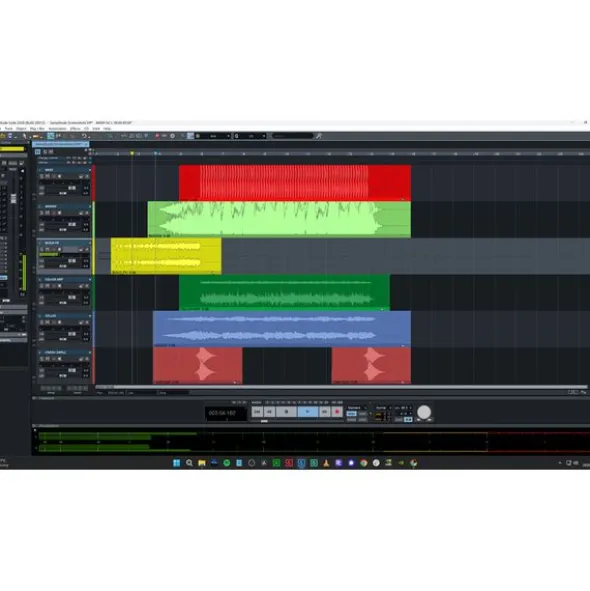590x591 pixels.
Task: Open the Standard mode dropdown in transport
Action: click(x=357, y=407)
